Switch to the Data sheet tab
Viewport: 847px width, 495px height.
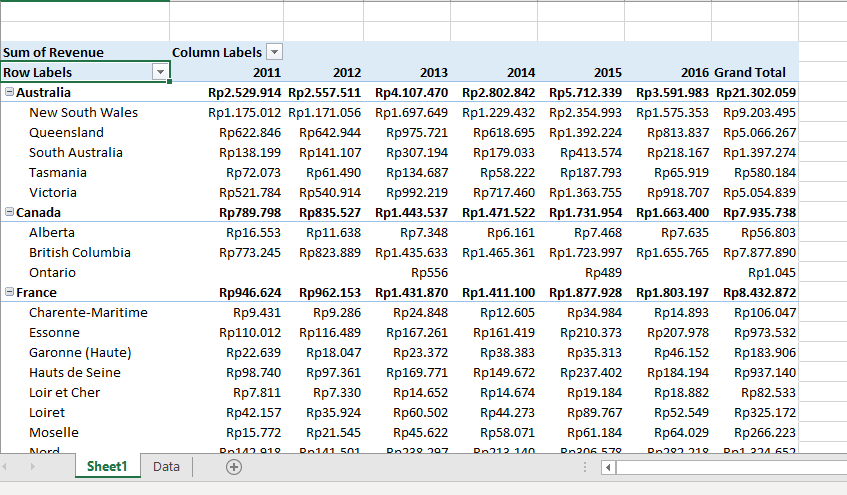[x=166, y=467]
